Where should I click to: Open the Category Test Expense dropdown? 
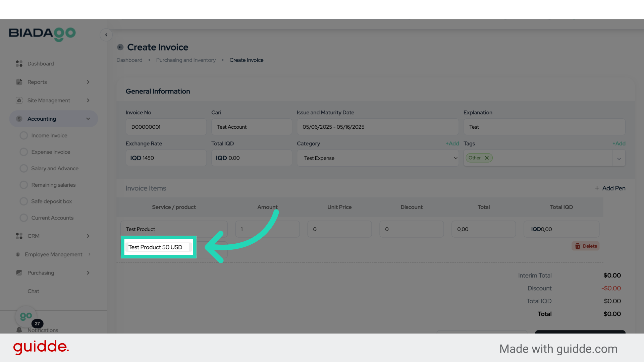(x=377, y=158)
